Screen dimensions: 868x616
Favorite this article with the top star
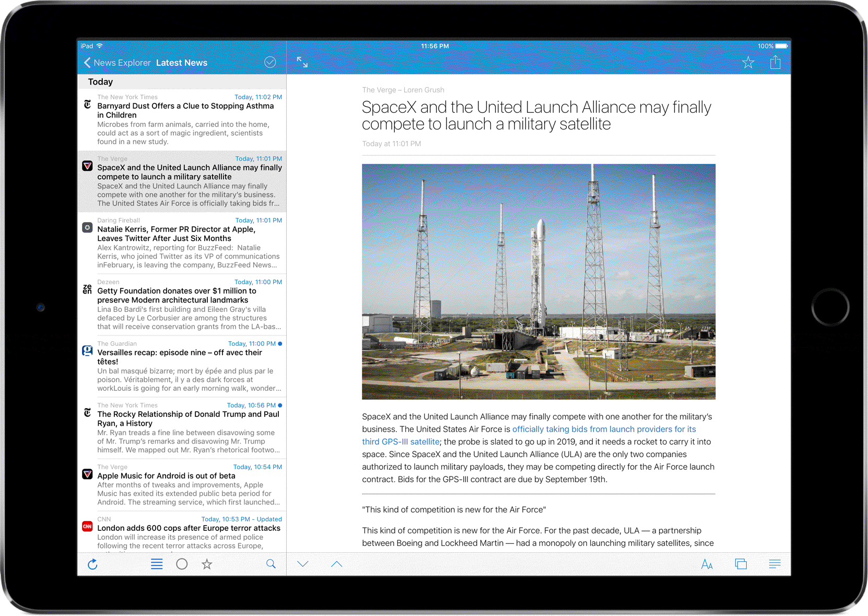[x=748, y=63]
